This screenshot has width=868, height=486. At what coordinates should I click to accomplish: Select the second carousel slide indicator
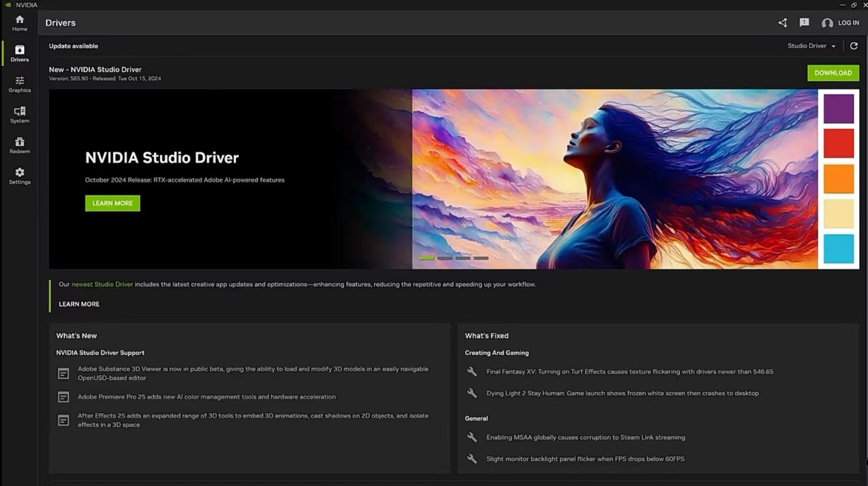444,258
